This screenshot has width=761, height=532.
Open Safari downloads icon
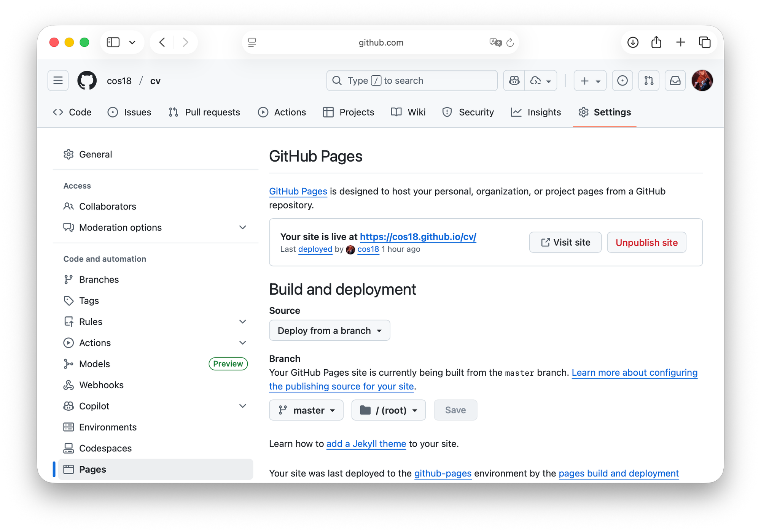[633, 42]
